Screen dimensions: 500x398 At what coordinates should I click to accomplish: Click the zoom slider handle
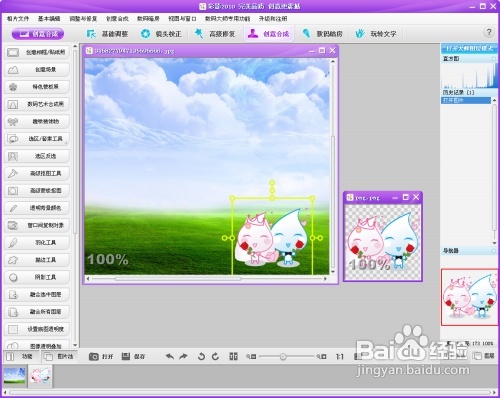pos(283,357)
